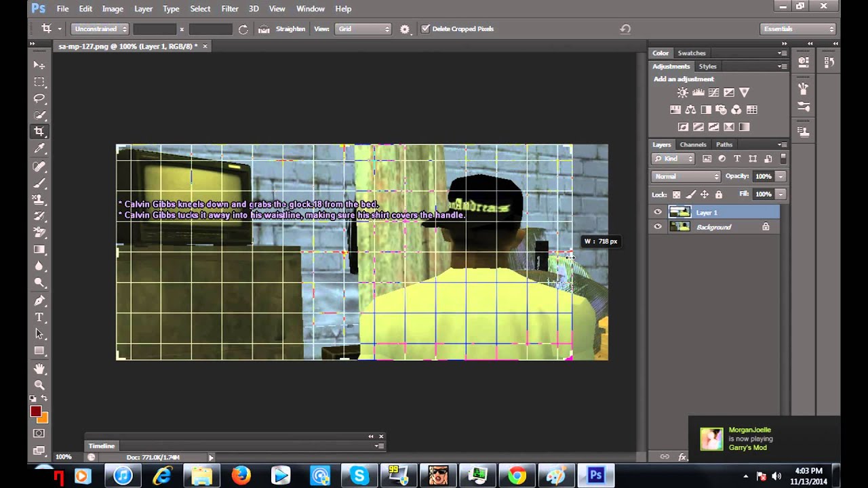Viewport: 868px width, 488px height.
Task: Add a Levels adjustment
Action: [x=698, y=93]
